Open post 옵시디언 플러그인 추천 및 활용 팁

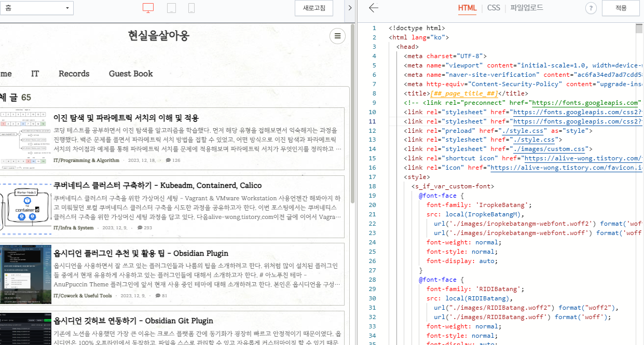(x=141, y=253)
